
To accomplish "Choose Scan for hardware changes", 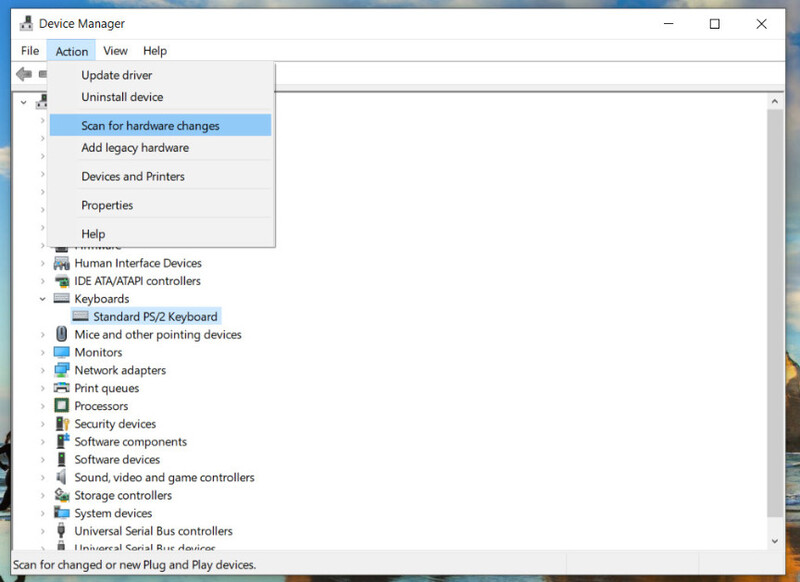I will 160,125.
